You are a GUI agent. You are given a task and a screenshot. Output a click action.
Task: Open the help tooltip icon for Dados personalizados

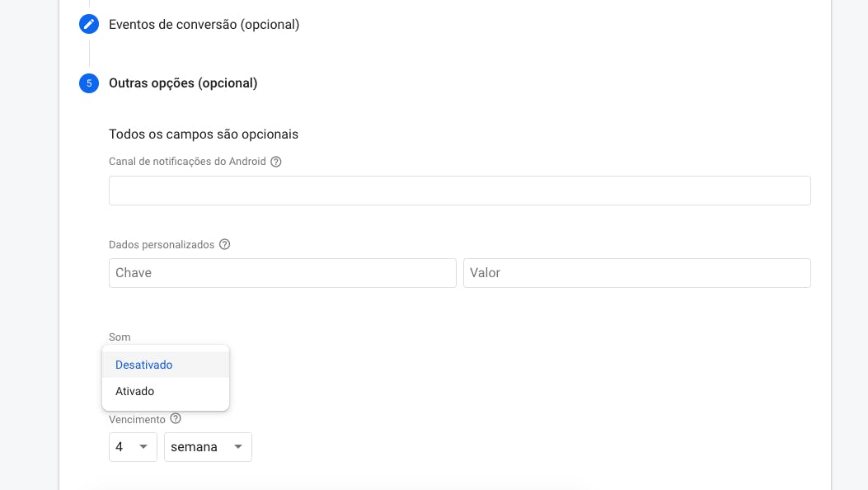pos(224,244)
